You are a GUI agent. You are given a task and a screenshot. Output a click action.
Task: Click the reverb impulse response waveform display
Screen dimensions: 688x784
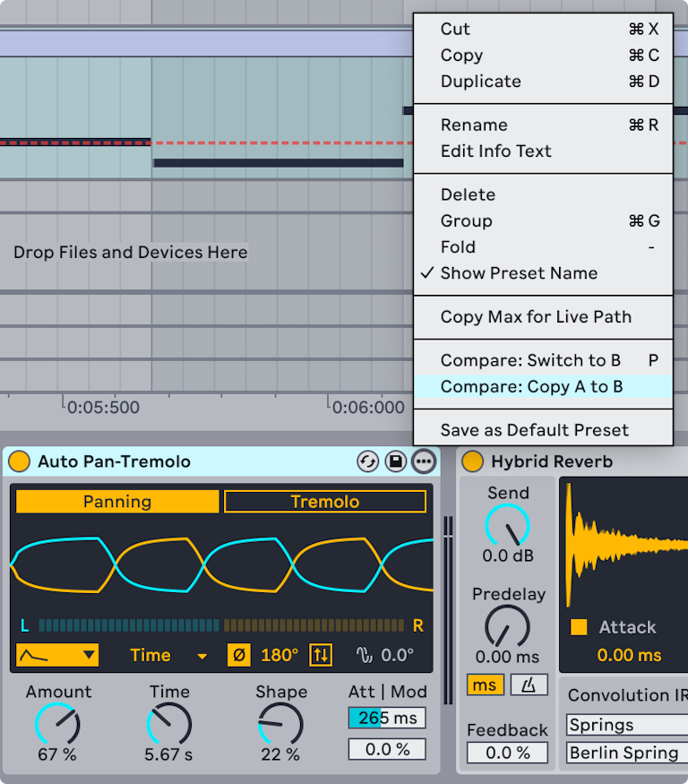(x=627, y=545)
